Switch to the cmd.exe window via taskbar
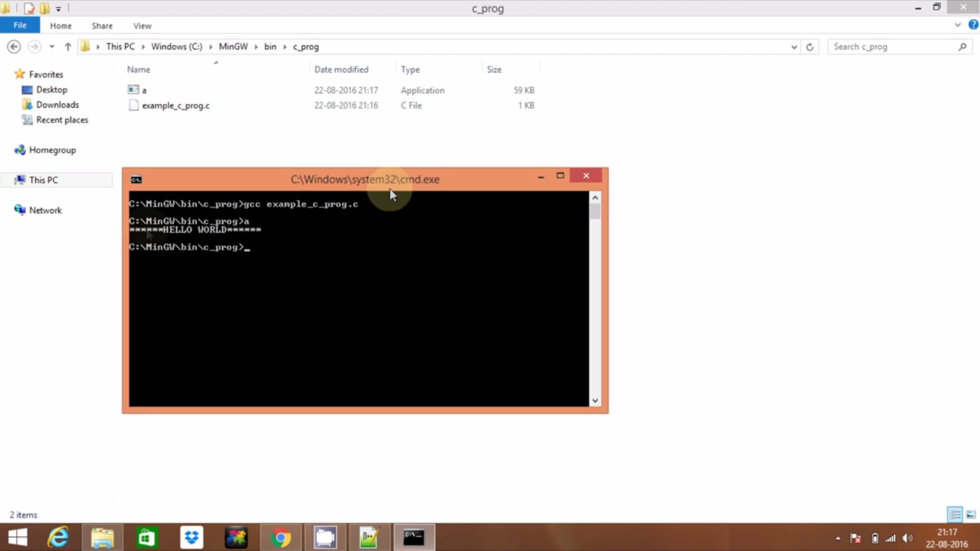980x551 pixels. coord(414,537)
